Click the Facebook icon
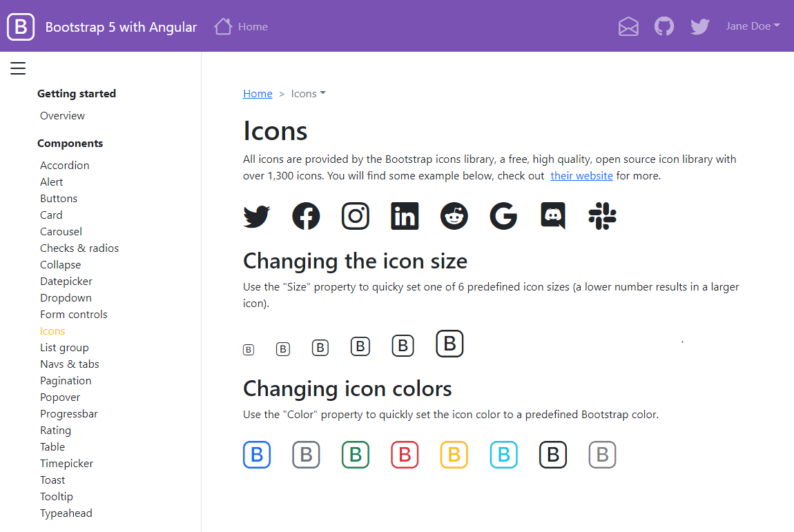The image size is (794, 532). click(x=306, y=216)
